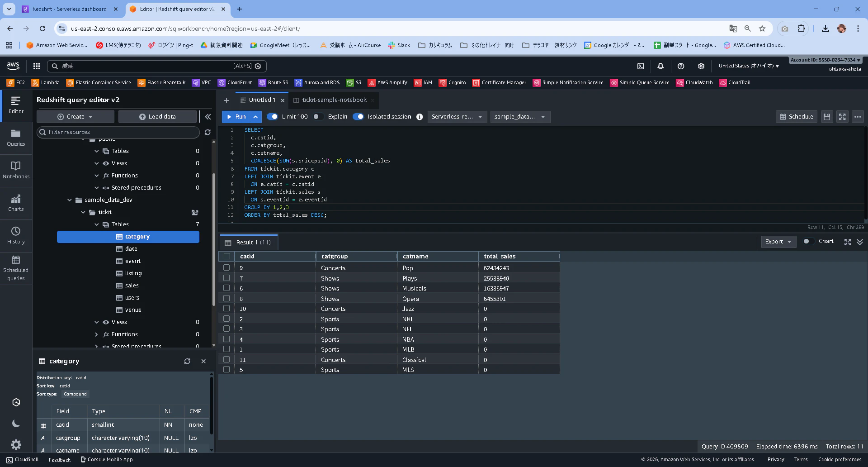
Task: Collapse the results panel
Action: [x=860, y=242]
